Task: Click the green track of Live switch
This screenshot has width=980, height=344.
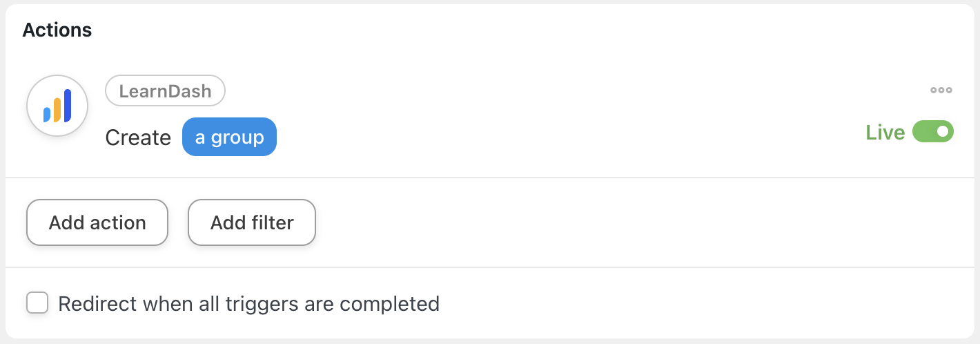Action: (x=923, y=131)
